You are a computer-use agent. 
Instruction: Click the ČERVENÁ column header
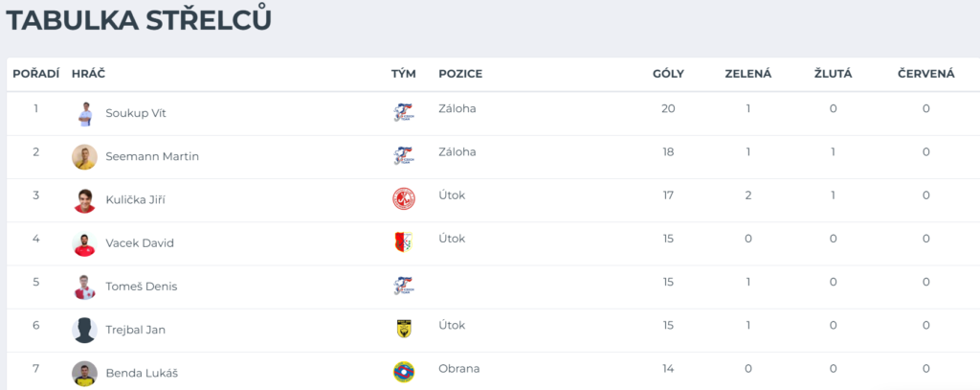tap(926, 74)
